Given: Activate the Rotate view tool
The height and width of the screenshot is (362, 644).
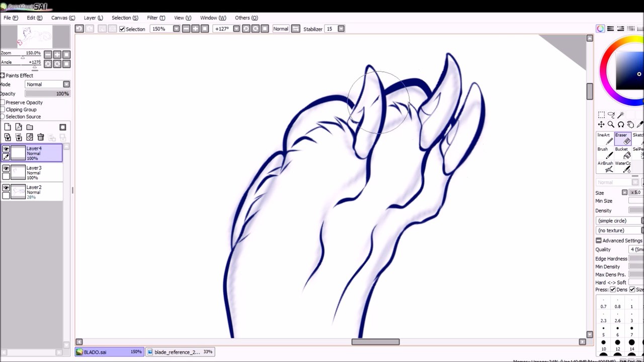Looking at the screenshot, I should [620, 124].
